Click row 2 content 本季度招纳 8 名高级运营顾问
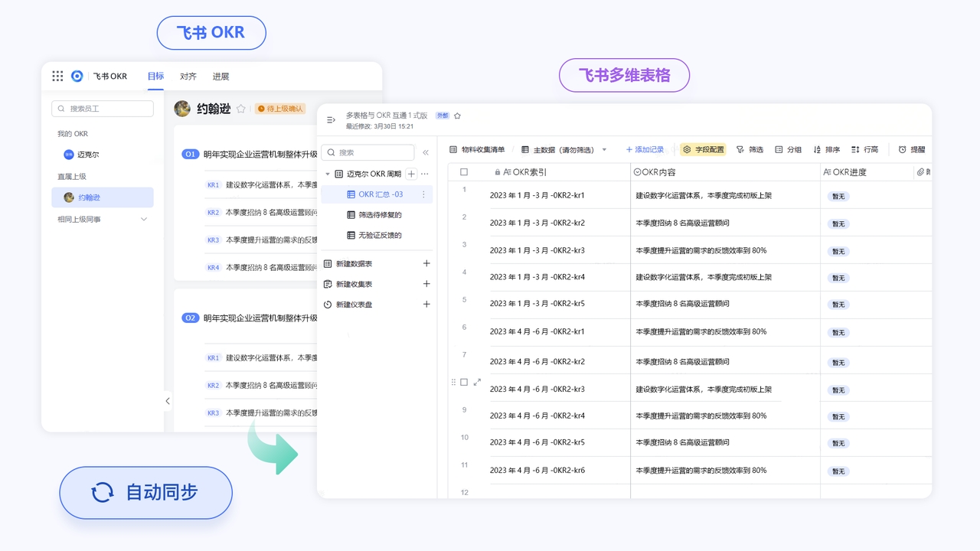Image resolution: width=980 pixels, height=551 pixels. point(682,223)
